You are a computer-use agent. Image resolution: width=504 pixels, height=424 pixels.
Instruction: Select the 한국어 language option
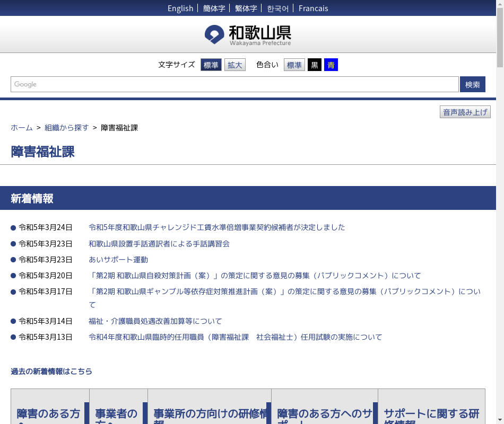click(x=278, y=8)
